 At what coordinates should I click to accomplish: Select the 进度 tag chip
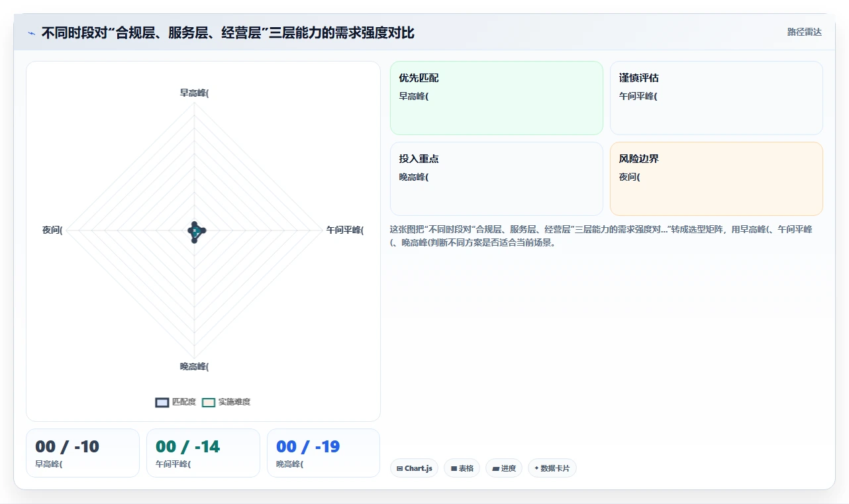click(x=504, y=468)
